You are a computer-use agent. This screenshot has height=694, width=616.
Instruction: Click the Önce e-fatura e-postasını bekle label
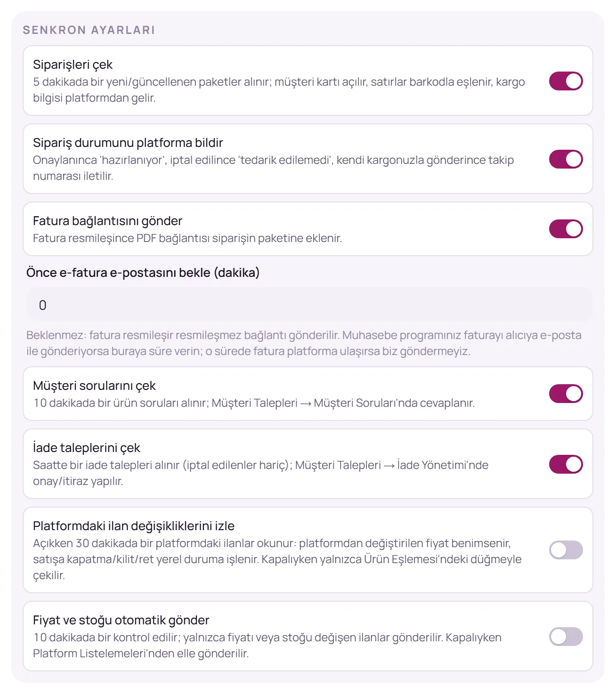click(143, 273)
